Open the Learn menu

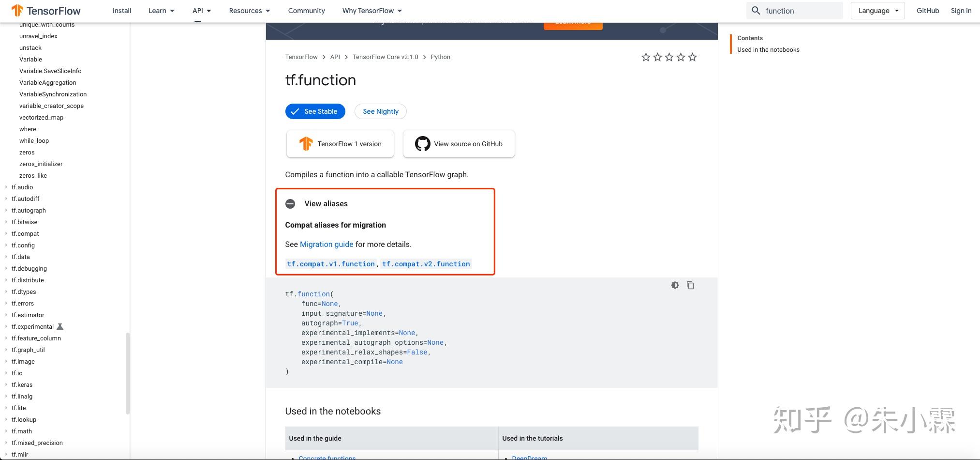tap(161, 10)
